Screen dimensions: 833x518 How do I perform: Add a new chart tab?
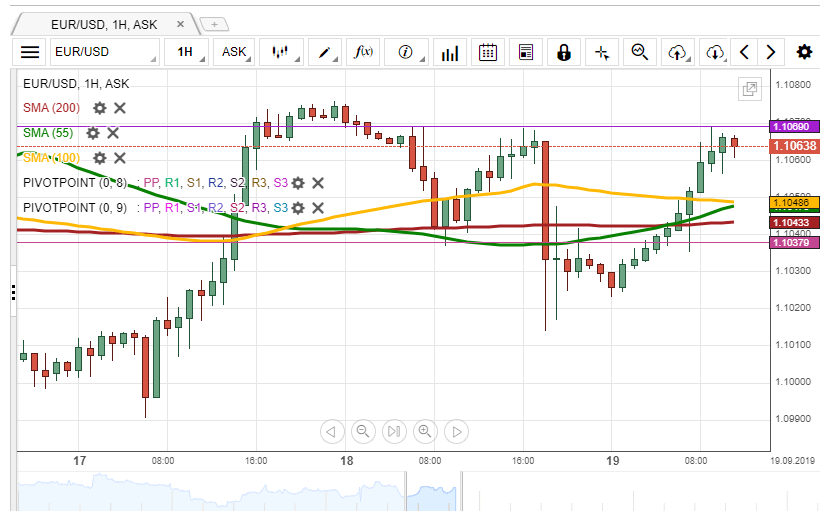pos(214,22)
